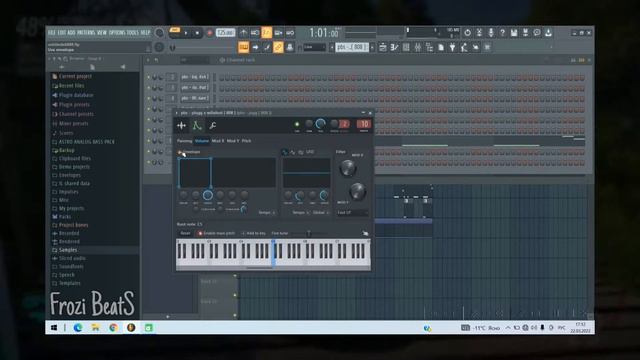Open File Explorer from taskbar
640x360 pixels.
point(96,328)
